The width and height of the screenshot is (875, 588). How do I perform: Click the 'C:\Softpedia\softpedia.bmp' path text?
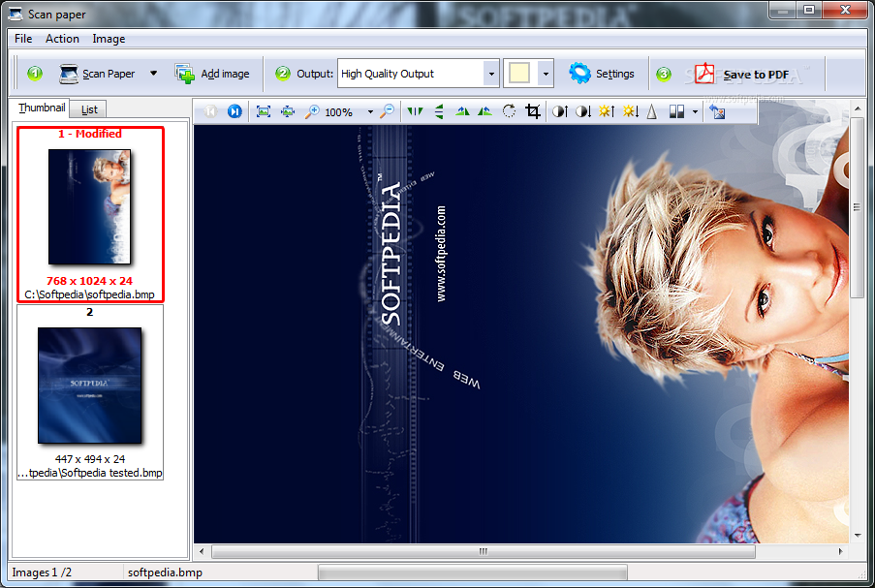pyautogui.click(x=89, y=294)
